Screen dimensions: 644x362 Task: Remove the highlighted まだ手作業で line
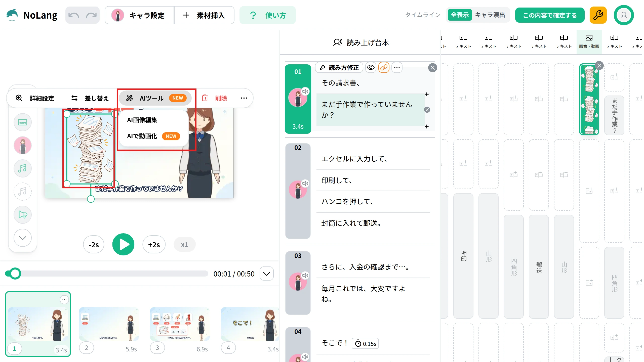[427, 110]
